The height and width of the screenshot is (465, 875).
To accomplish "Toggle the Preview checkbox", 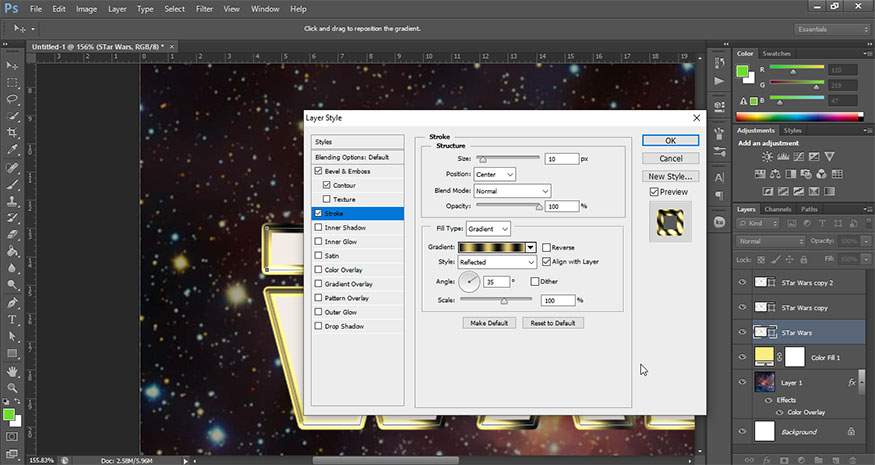I will (x=654, y=191).
